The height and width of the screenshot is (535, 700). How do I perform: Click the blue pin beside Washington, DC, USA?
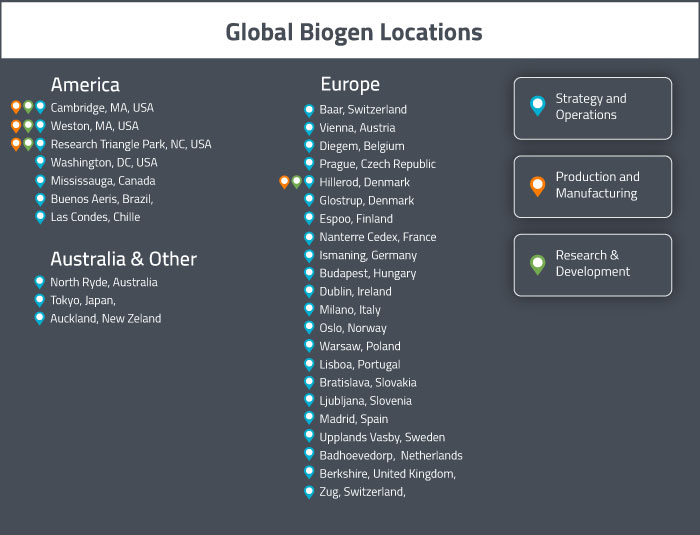coord(40,162)
